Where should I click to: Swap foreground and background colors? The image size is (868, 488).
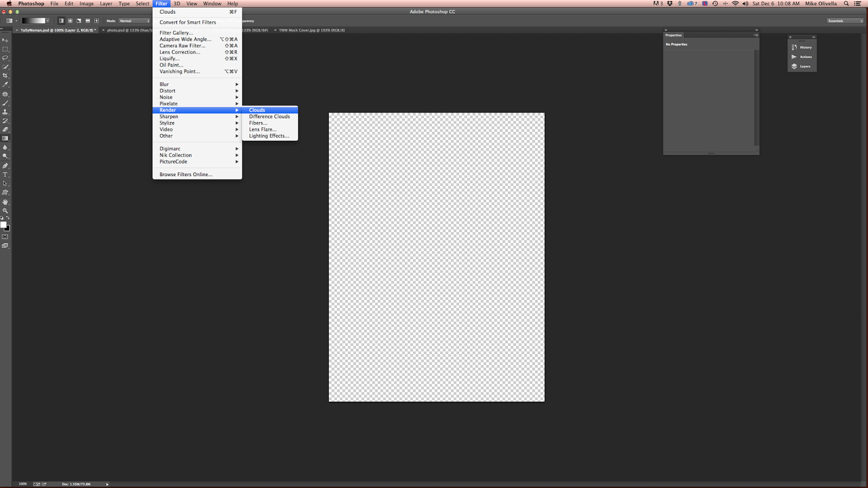(8, 218)
